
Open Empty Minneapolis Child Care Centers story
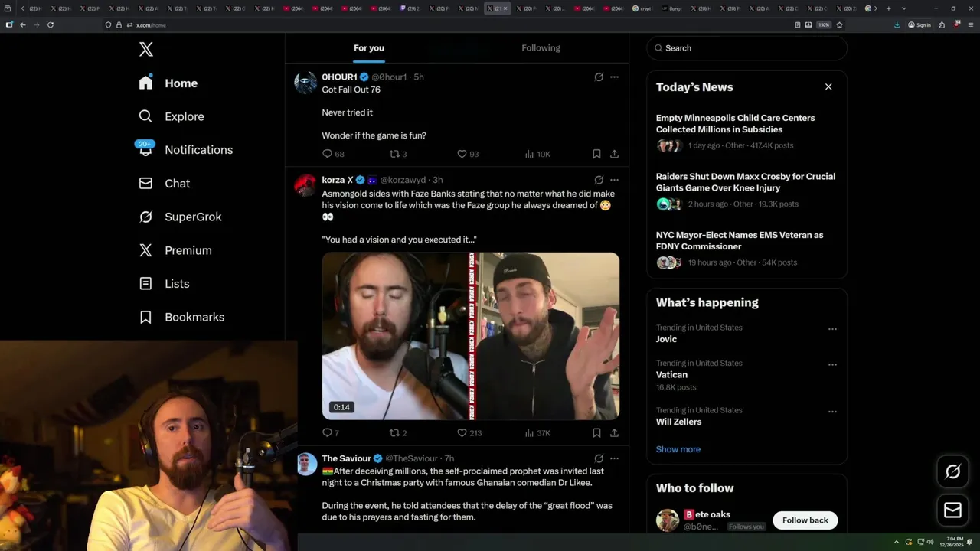[746, 132]
